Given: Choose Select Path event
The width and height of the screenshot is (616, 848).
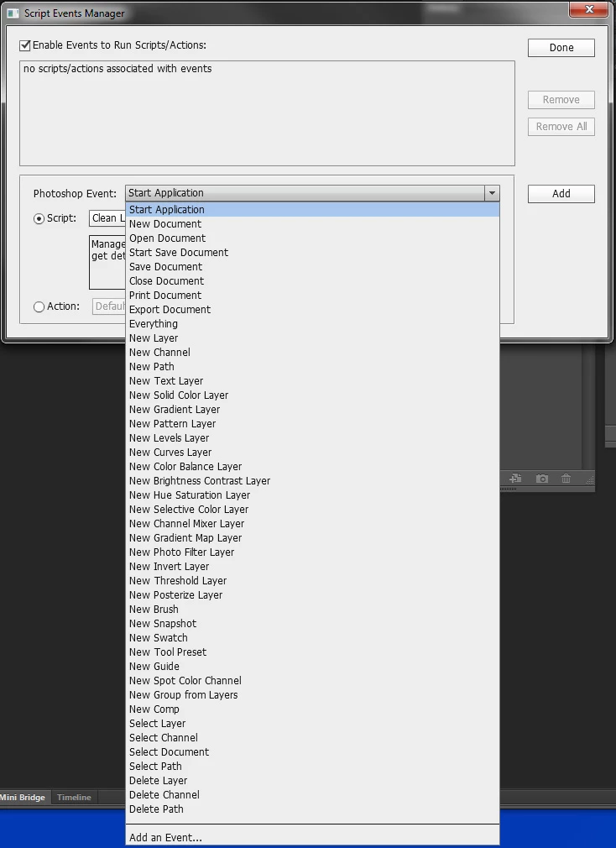Looking at the screenshot, I should tap(312, 767).
